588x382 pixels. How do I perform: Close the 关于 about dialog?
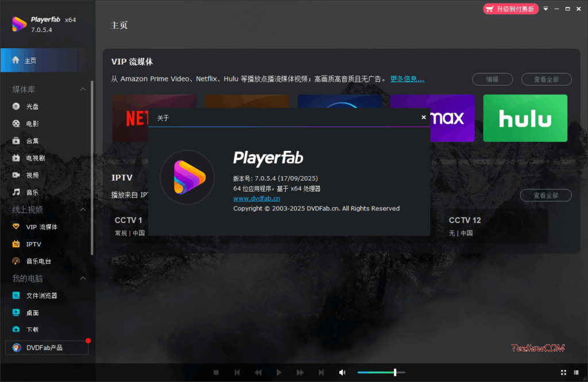pyautogui.click(x=424, y=117)
